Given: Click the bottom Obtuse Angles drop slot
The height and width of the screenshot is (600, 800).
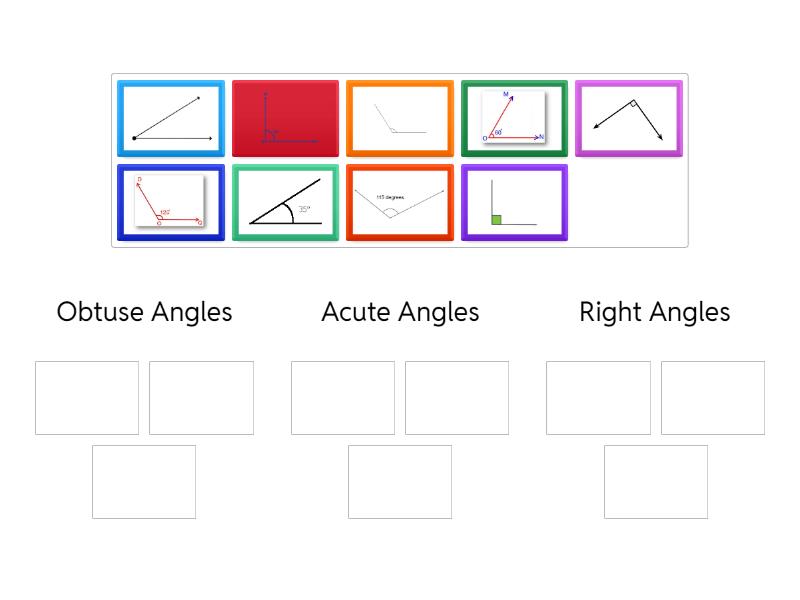Looking at the screenshot, I should [144, 482].
